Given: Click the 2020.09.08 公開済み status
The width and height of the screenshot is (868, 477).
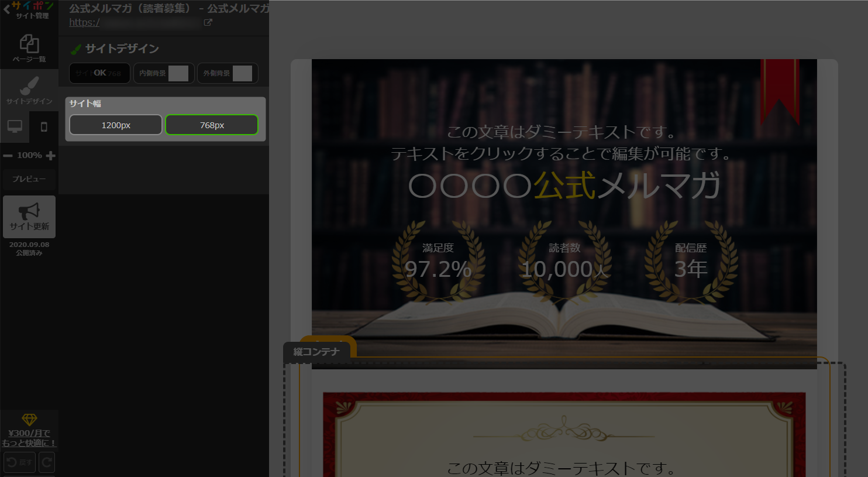Looking at the screenshot, I should point(29,249).
